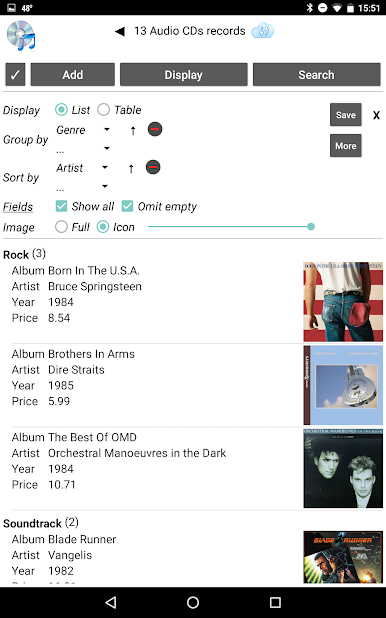Open the Artist sort-by dropdown
The height and width of the screenshot is (618, 386).
(x=82, y=168)
